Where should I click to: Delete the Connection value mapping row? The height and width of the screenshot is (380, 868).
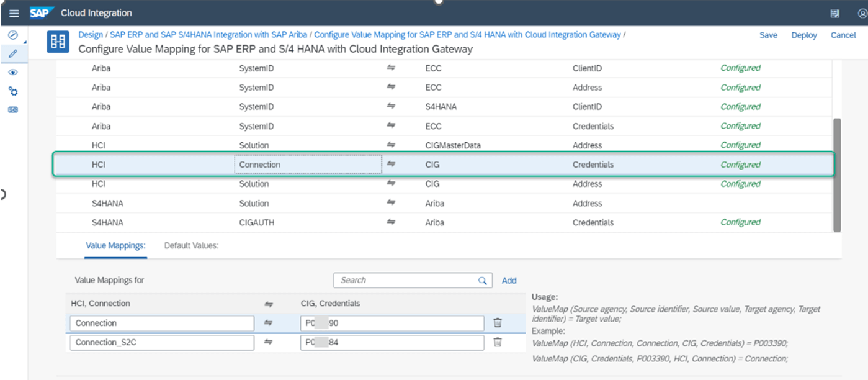[498, 323]
